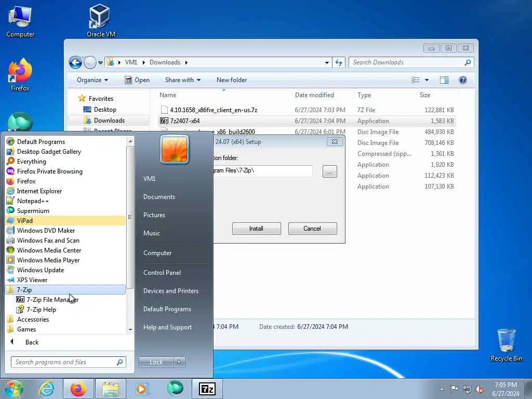Open Windows Media Center from Start menu
Image resolution: width=532 pixels, height=399 pixels.
(49, 250)
